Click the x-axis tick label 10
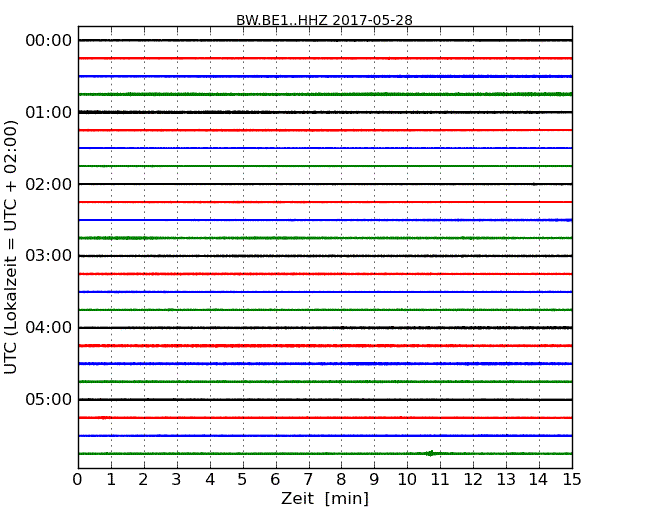The image size is (650, 520). (407, 480)
